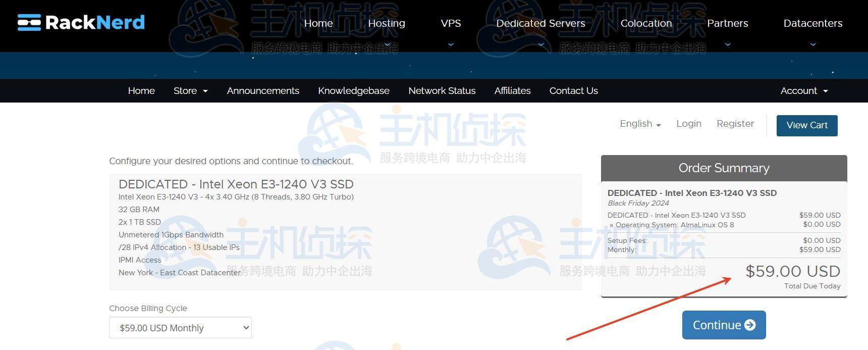Click the '2x 1 TB SSD' spec line

click(140, 222)
